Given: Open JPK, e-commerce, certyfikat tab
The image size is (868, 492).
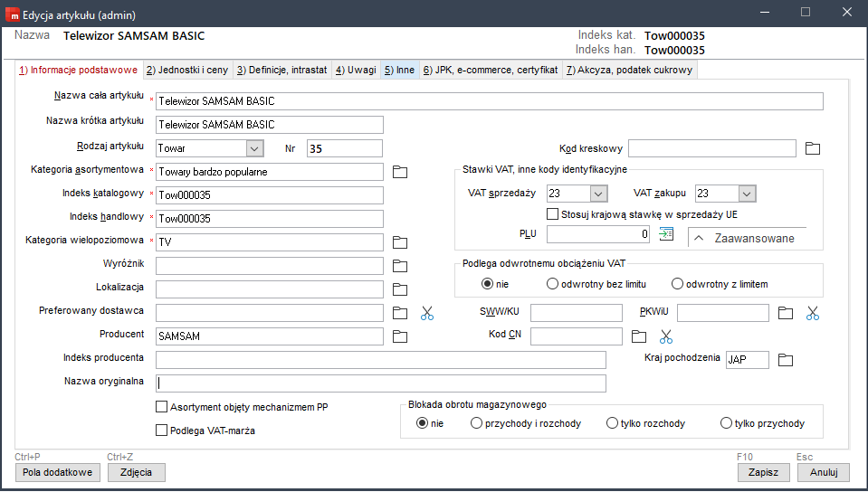Looking at the screenshot, I should 491,70.
